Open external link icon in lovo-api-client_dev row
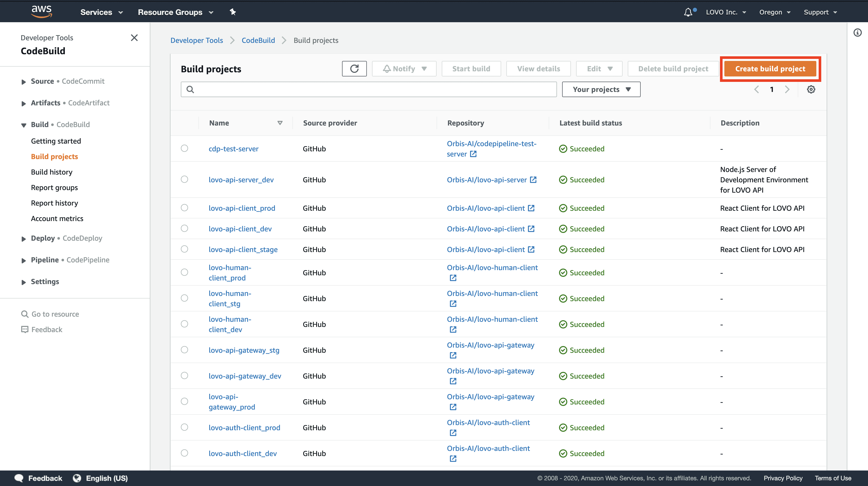Viewport: 868px width, 486px height. tap(531, 229)
